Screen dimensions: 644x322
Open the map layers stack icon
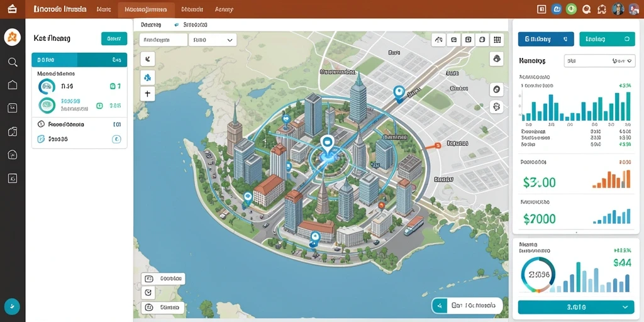(x=497, y=58)
